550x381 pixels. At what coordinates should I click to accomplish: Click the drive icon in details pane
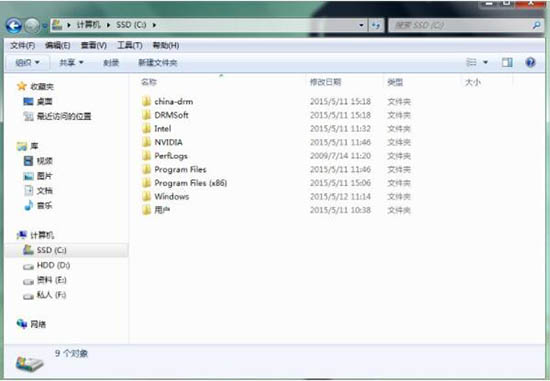tap(29, 363)
